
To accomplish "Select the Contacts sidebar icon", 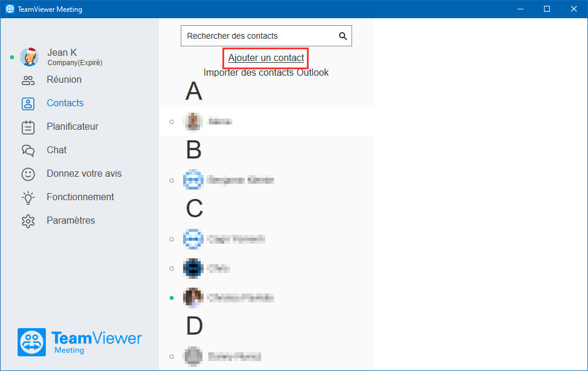I will [x=28, y=104].
